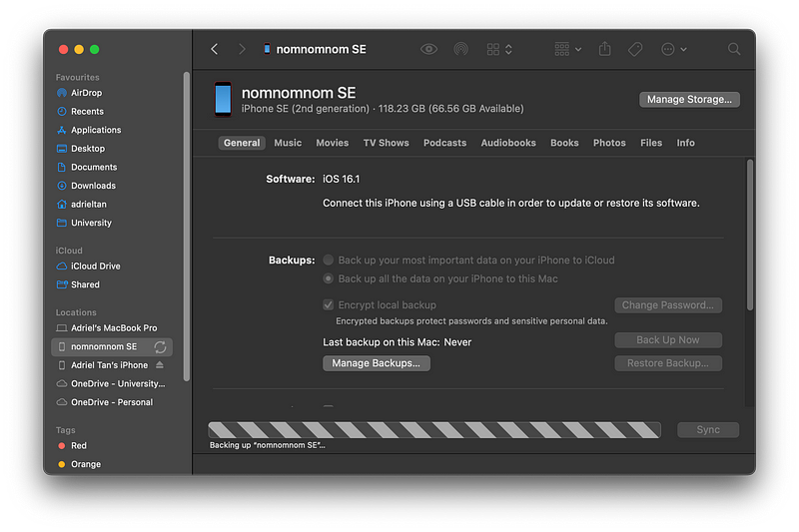Open the University folder in the sidebar
This screenshot has width=799, height=532.
pyautogui.click(x=112, y=223)
